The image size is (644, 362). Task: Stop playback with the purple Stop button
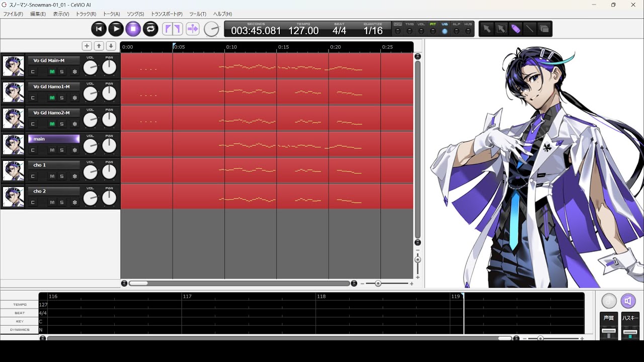click(x=133, y=29)
